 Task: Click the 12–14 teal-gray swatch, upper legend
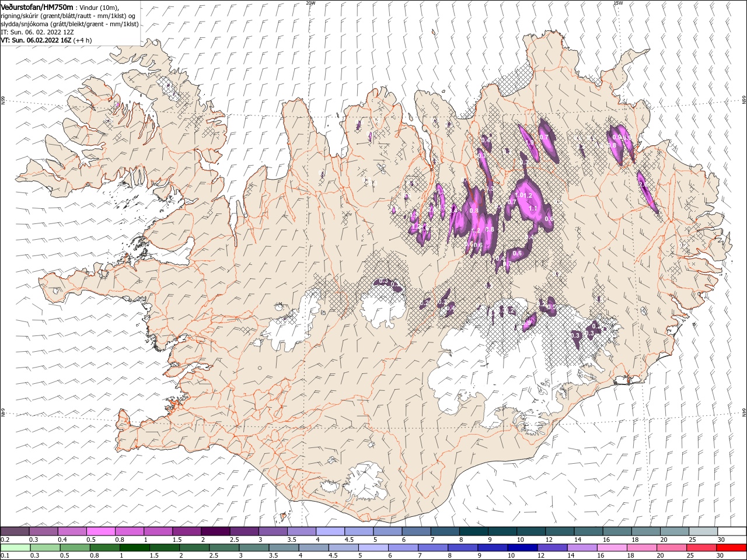559,531
